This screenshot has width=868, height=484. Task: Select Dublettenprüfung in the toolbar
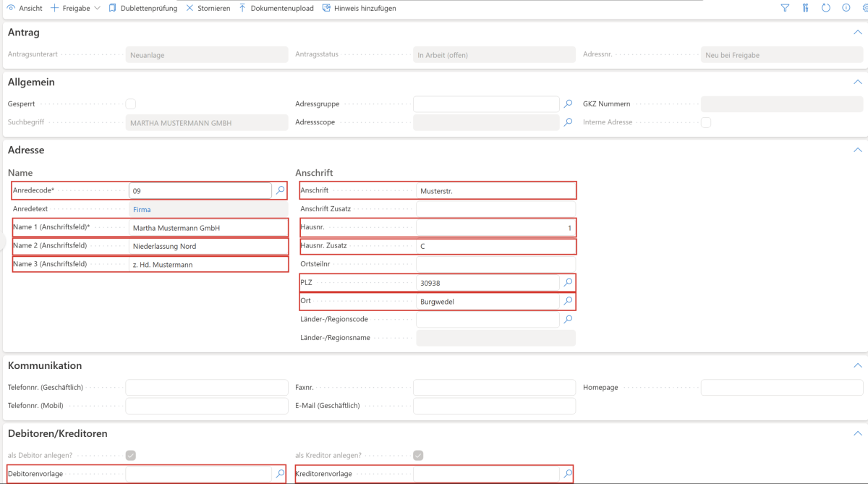[x=142, y=8]
